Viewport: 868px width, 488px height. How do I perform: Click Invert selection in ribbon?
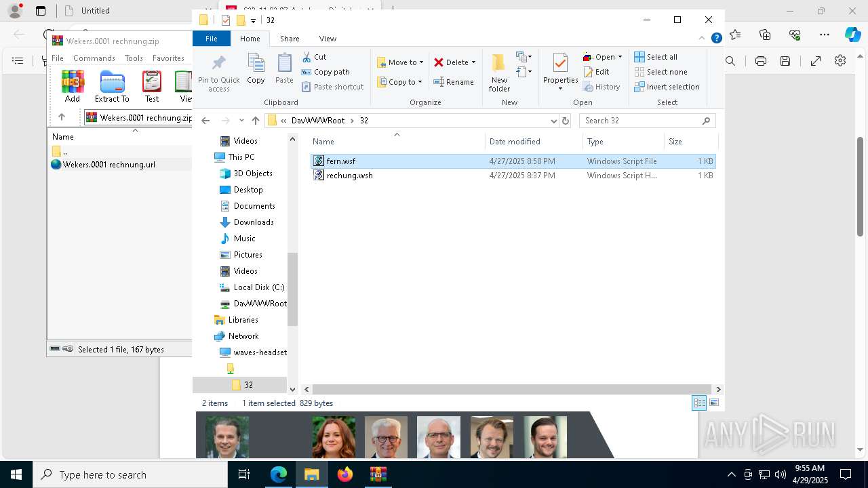point(667,87)
